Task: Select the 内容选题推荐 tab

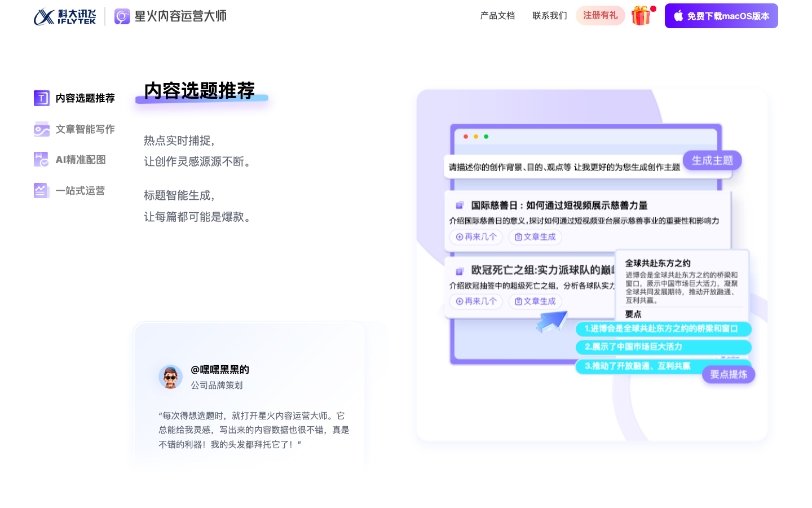Action: point(74,98)
